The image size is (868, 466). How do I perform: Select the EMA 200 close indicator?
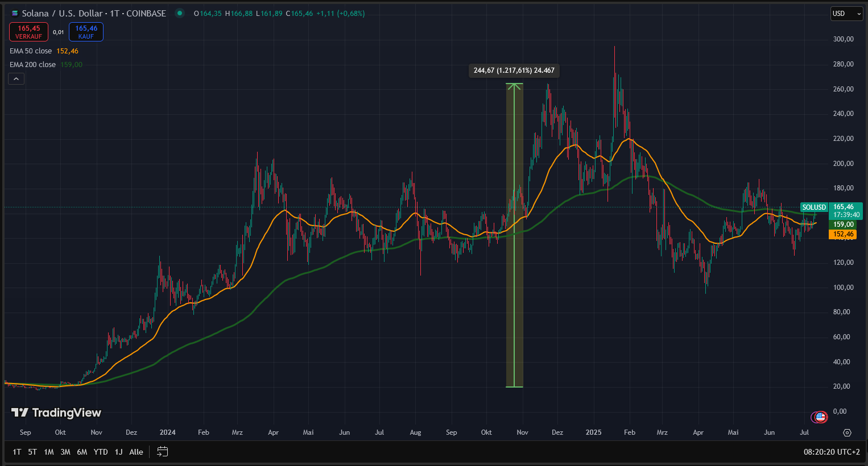click(x=32, y=65)
